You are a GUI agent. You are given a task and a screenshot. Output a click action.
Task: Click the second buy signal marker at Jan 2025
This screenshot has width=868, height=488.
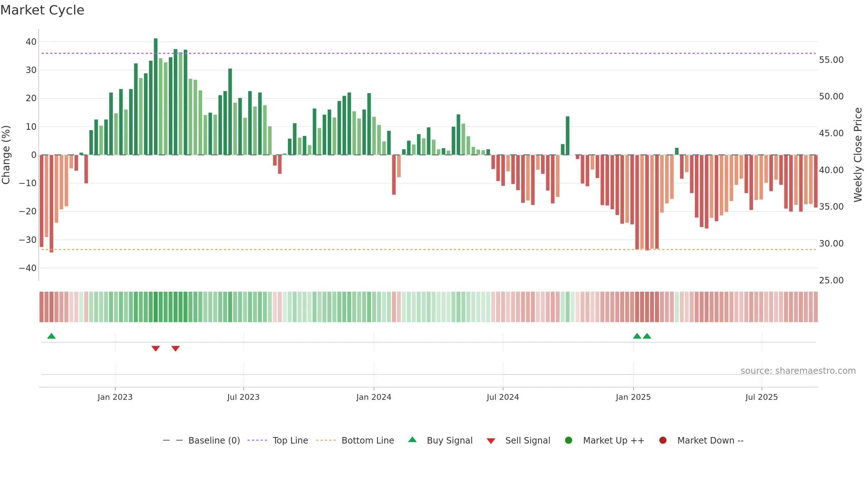click(x=647, y=336)
